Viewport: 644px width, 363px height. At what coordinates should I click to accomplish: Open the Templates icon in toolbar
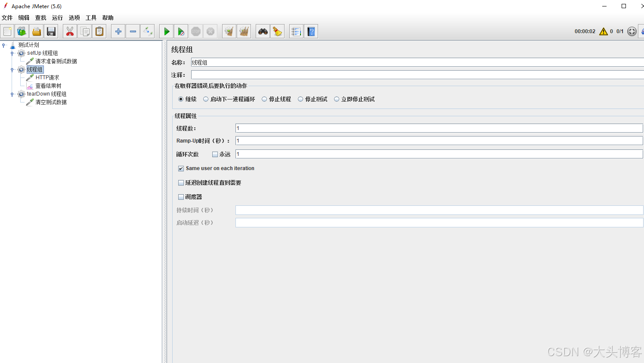click(22, 31)
